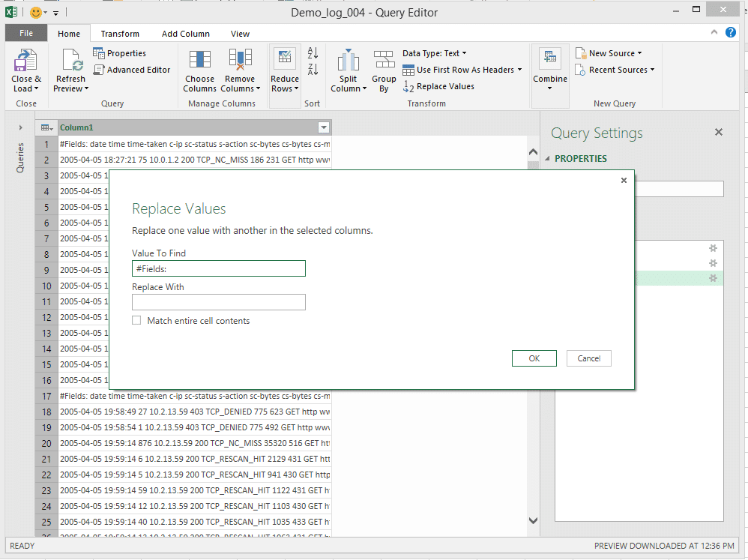Select row 25 with TCP_RESCAN_HIT 1035

pyautogui.click(x=195, y=522)
